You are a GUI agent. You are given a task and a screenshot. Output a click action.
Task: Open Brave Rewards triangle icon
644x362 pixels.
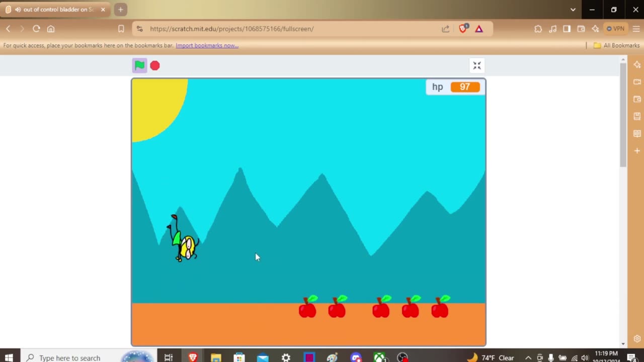[479, 29]
